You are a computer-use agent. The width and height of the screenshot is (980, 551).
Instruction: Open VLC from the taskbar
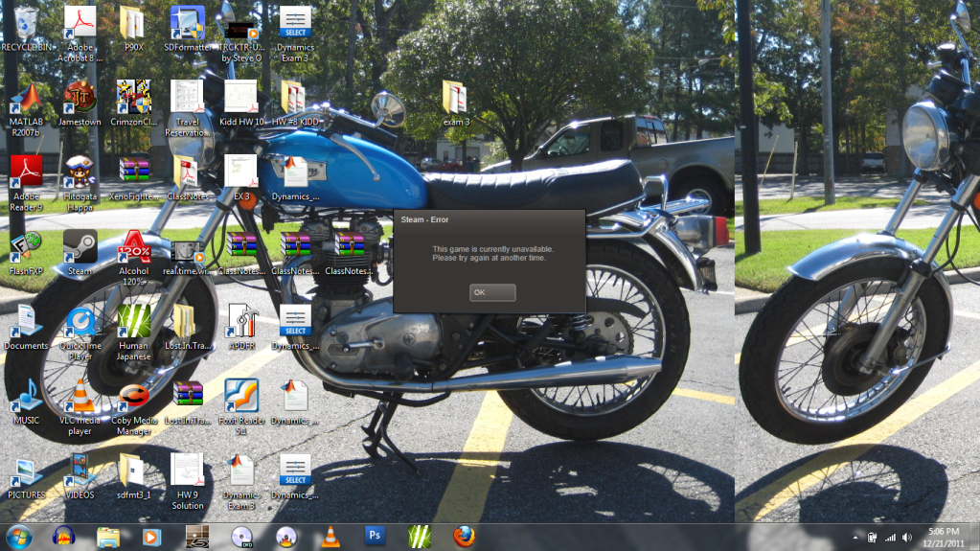[x=330, y=538]
